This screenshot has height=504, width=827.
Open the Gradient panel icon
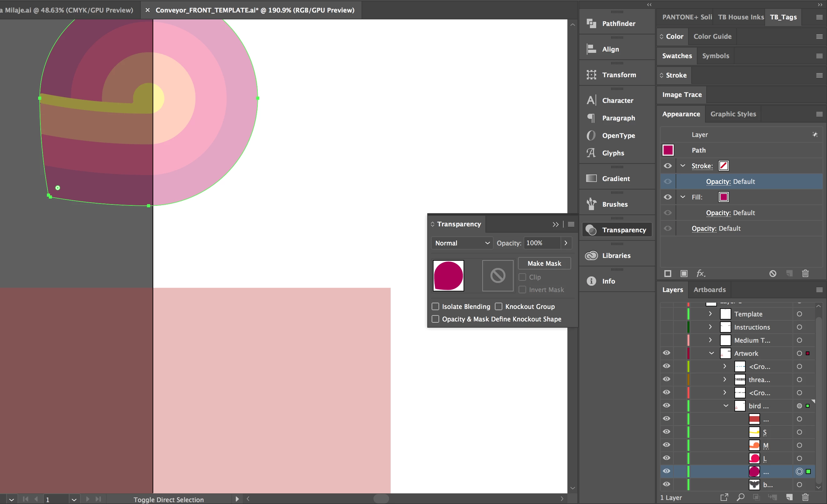coord(591,179)
